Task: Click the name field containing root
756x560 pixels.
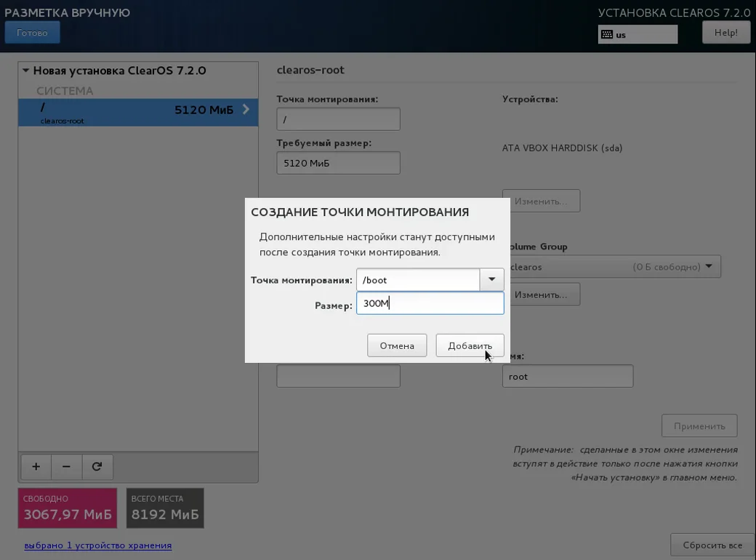Action: click(568, 376)
